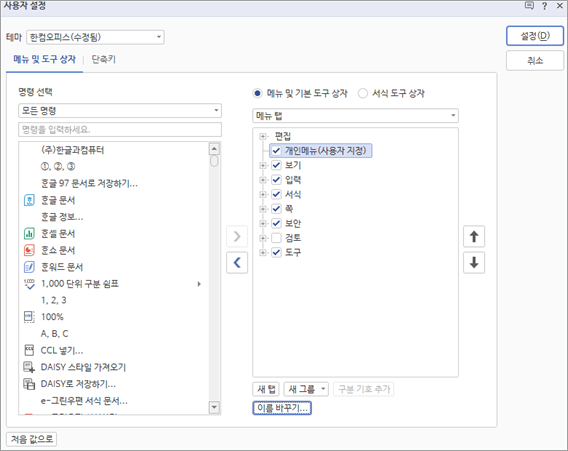Switch to the 단축키 tab

104,59
